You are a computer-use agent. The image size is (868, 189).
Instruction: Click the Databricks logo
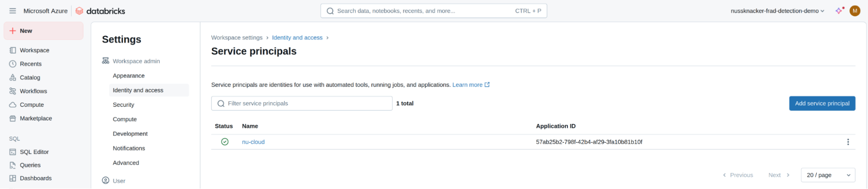[100, 11]
